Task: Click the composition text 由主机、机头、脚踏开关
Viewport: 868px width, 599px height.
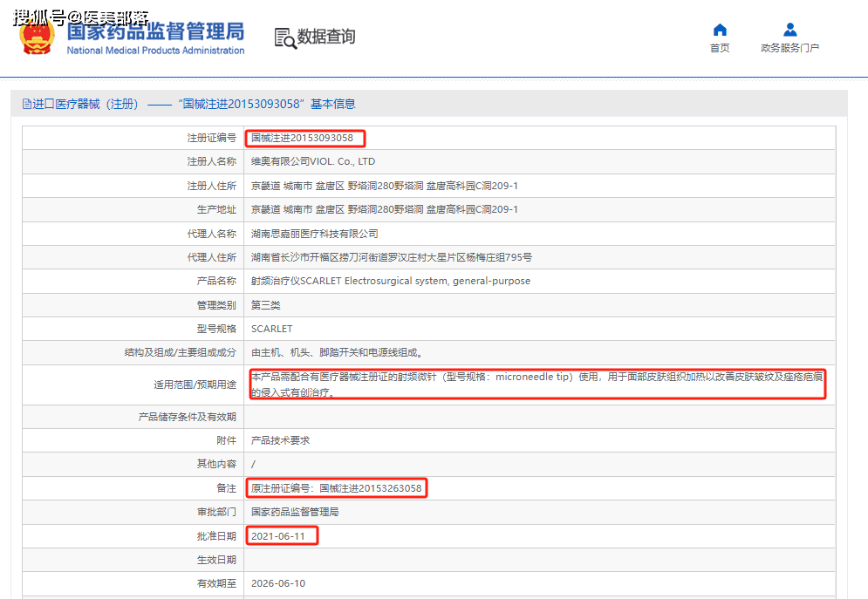Action: 338,352
